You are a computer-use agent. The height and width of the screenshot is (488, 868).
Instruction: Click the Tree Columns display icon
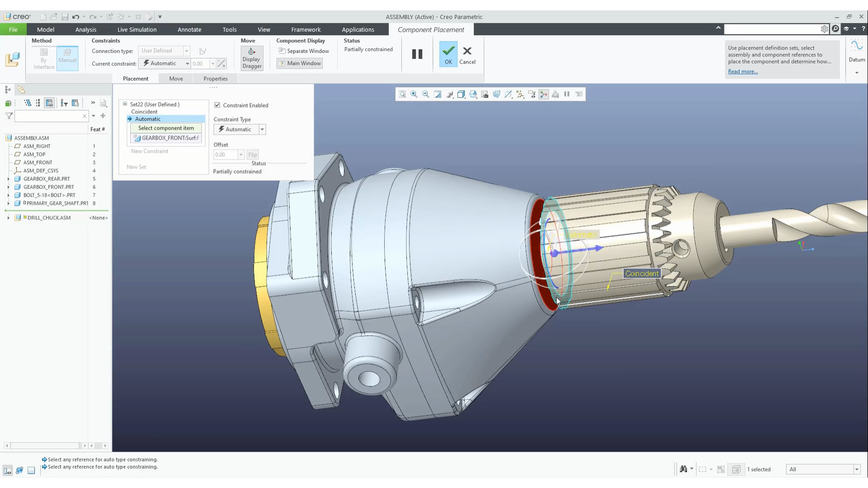(x=49, y=103)
